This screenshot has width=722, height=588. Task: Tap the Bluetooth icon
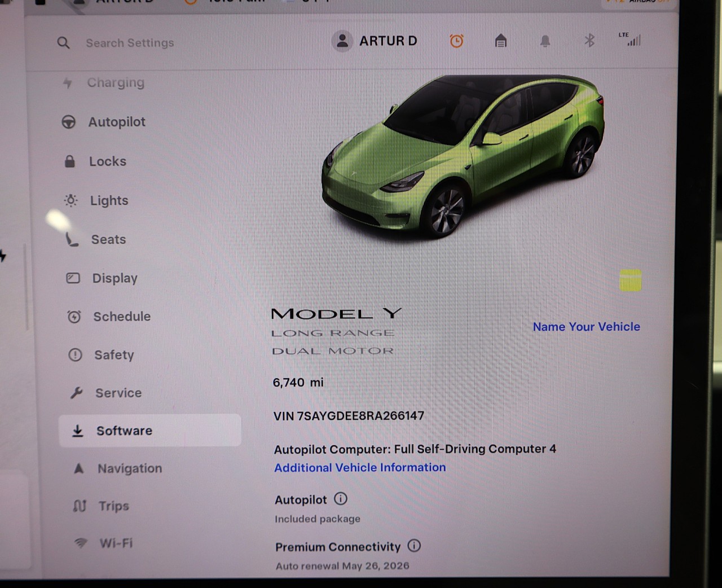coord(589,41)
